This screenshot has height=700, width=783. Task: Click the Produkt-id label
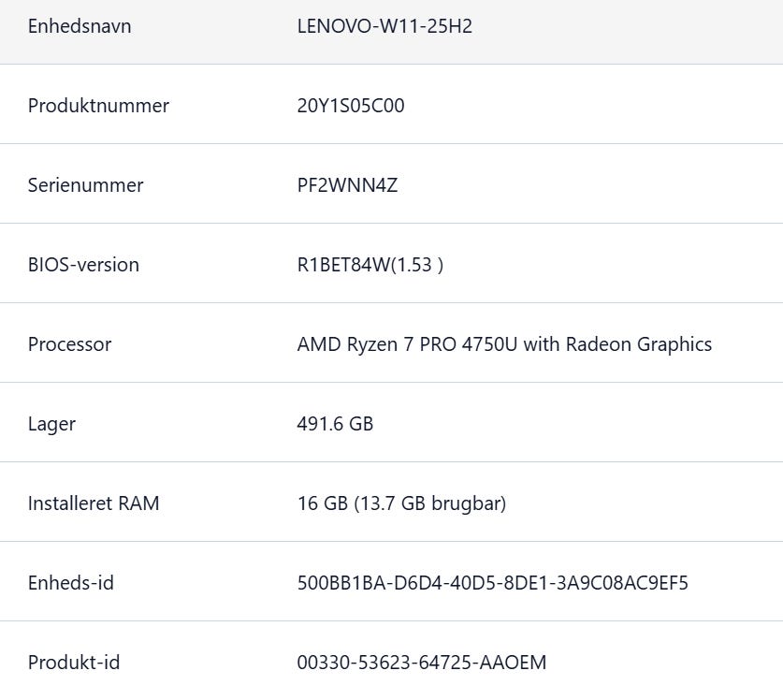point(74,663)
